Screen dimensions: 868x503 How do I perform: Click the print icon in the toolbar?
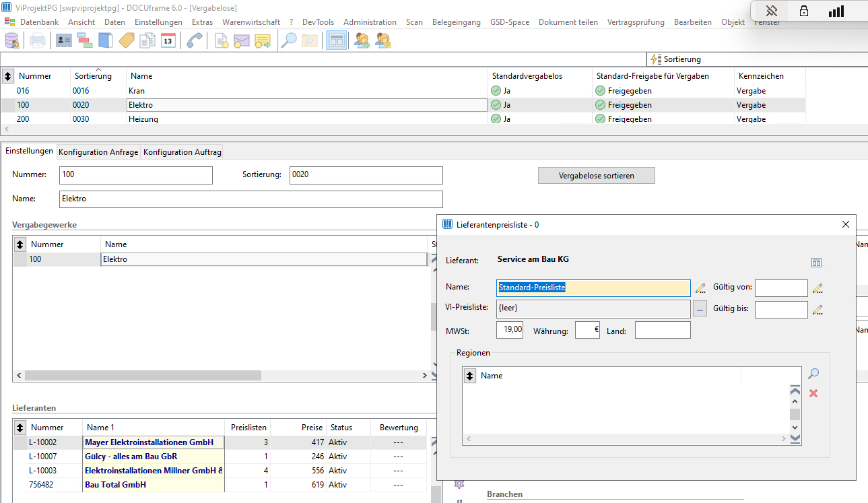[38, 40]
